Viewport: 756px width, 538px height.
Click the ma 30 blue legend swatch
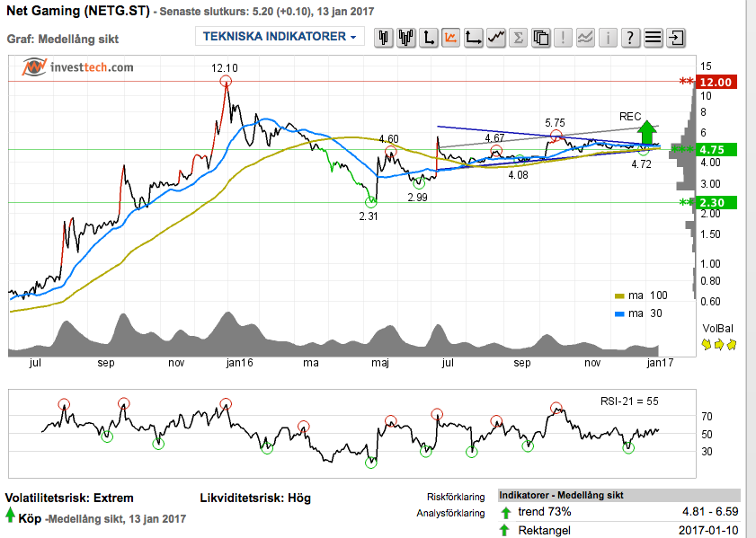[x=619, y=314]
